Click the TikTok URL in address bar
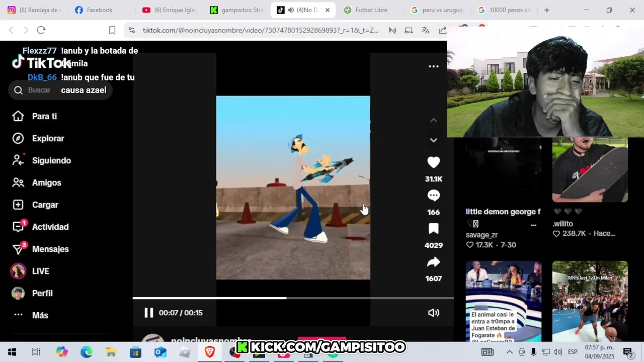The image size is (644, 362). click(261, 30)
